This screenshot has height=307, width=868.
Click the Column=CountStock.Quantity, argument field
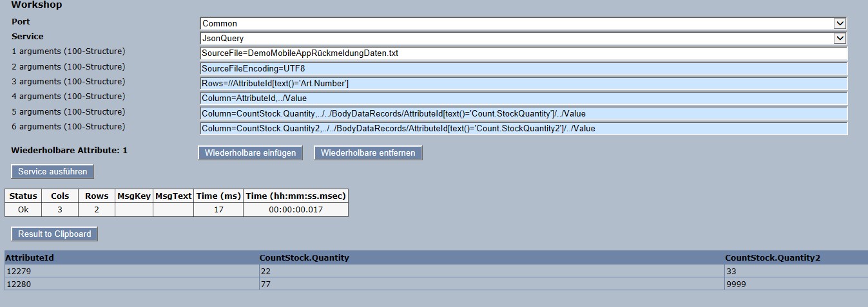point(524,113)
